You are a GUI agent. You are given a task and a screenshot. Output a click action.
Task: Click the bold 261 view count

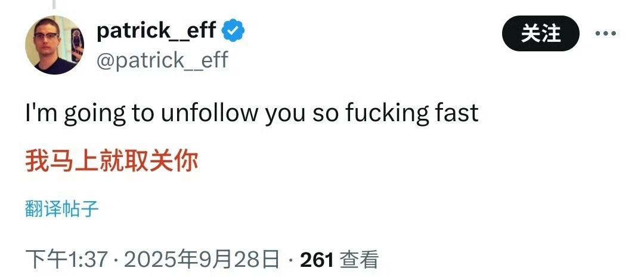[317, 260]
